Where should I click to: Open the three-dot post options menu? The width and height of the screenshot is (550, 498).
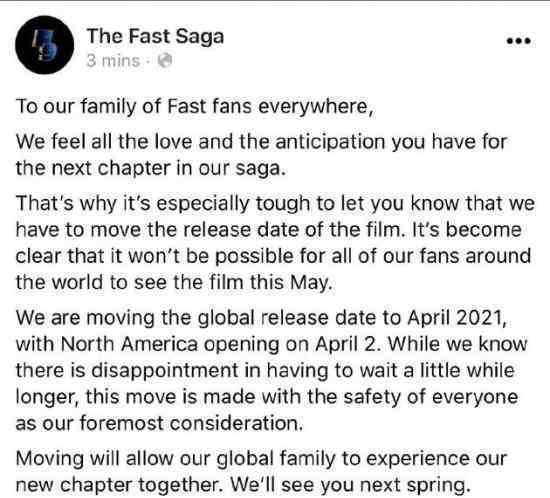519,41
